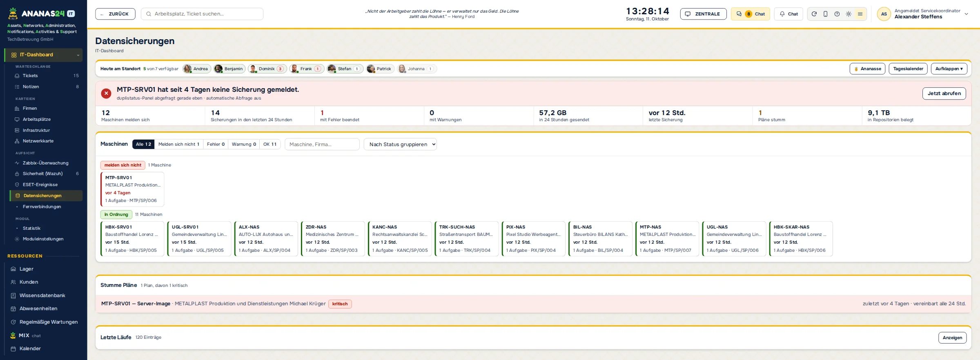Open Wissensdatenbank under Ressourcen
This screenshot has height=360, width=980.
coord(43,296)
